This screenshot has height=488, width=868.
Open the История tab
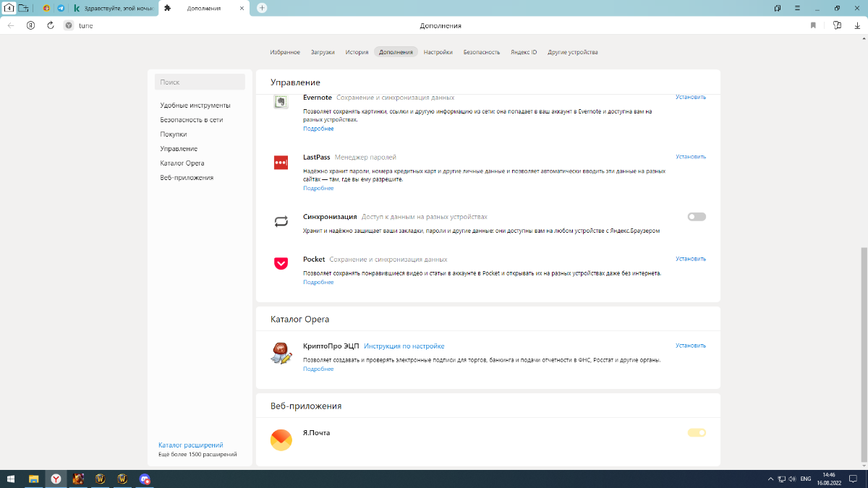357,52
